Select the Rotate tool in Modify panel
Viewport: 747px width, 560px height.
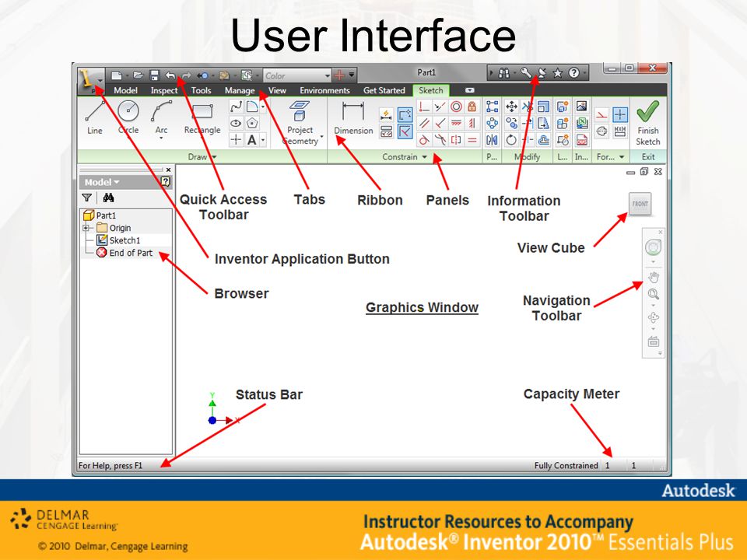tap(511, 140)
